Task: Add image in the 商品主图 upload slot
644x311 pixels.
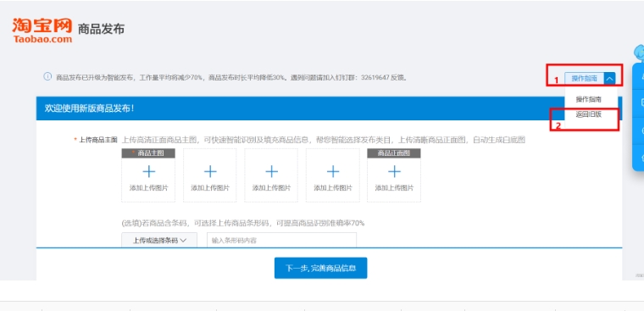Action: point(148,175)
